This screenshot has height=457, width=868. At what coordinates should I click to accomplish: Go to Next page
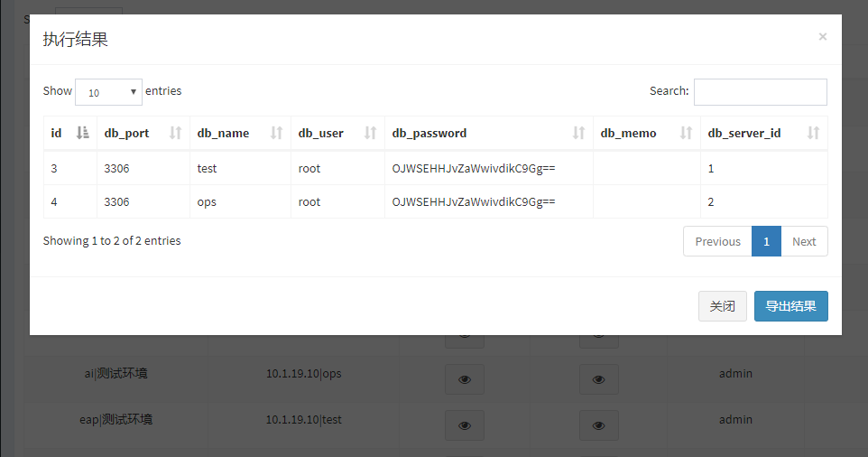coord(804,241)
